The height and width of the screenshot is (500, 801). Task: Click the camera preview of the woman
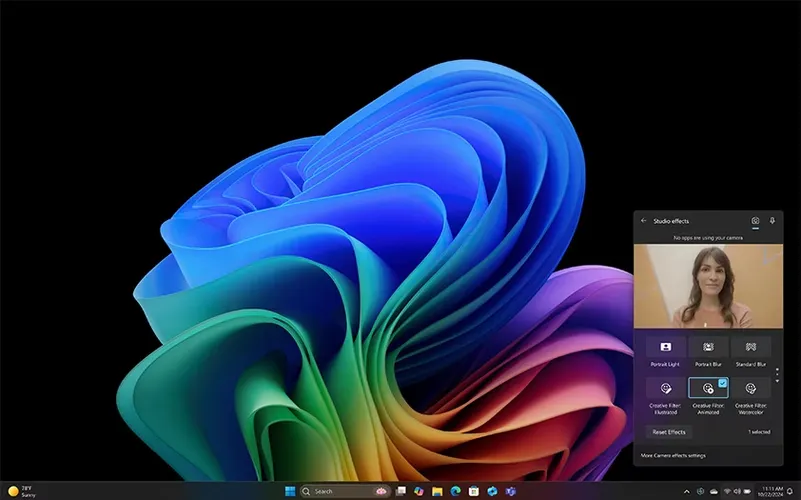[708, 286]
